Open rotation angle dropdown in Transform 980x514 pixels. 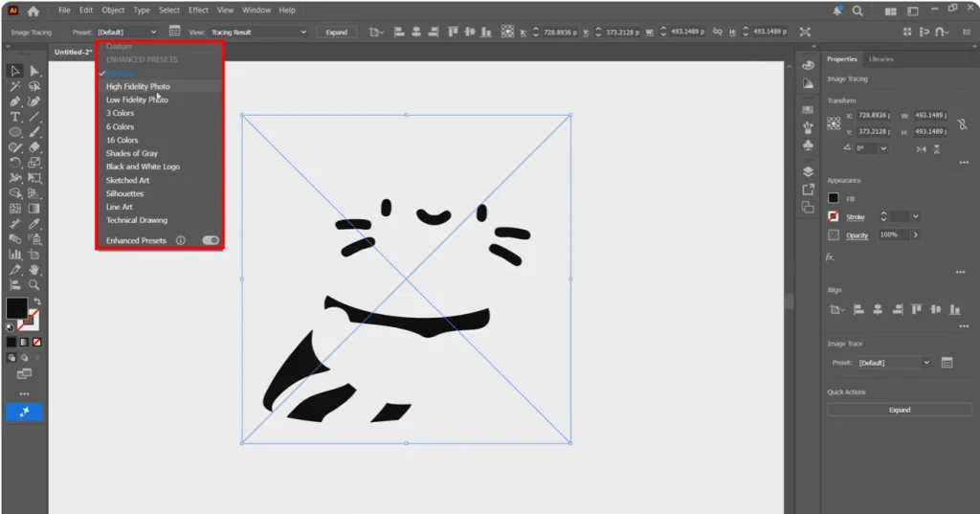tap(883, 148)
